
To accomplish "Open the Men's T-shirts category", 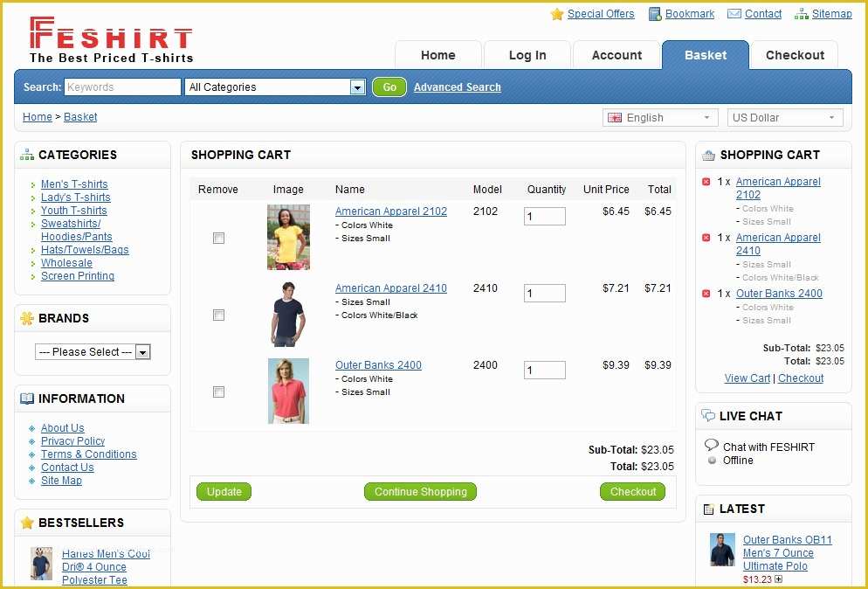I will [74, 184].
